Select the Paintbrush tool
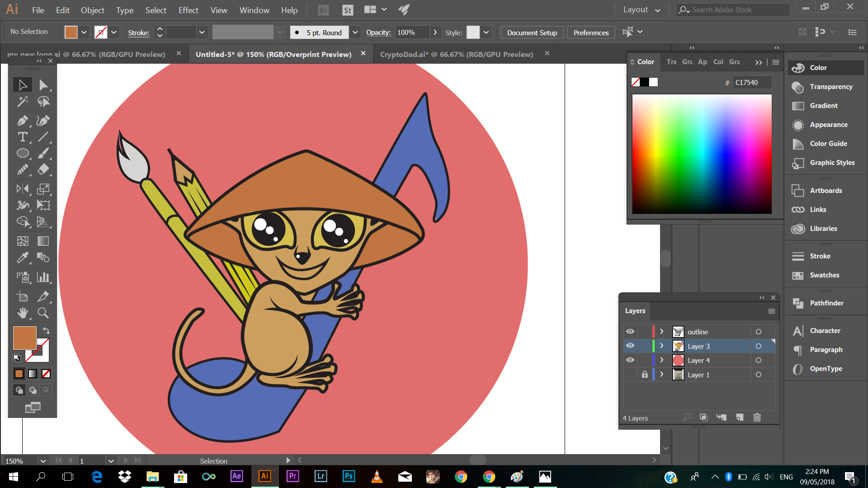The image size is (868, 488). [43, 154]
